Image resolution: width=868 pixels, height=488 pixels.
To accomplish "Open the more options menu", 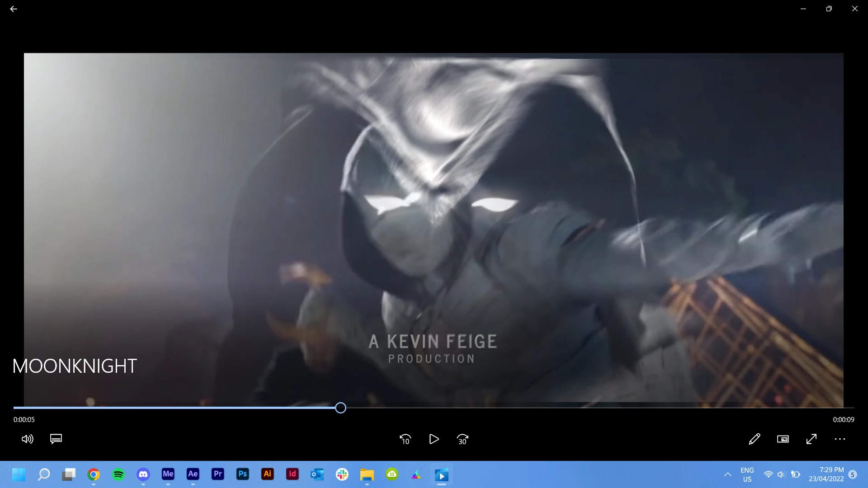I will [x=840, y=439].
